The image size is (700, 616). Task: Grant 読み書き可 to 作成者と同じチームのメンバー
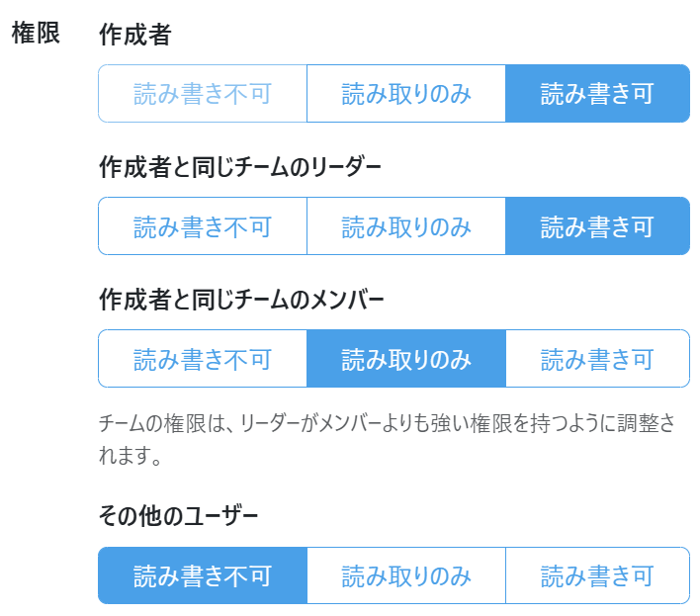597,359
